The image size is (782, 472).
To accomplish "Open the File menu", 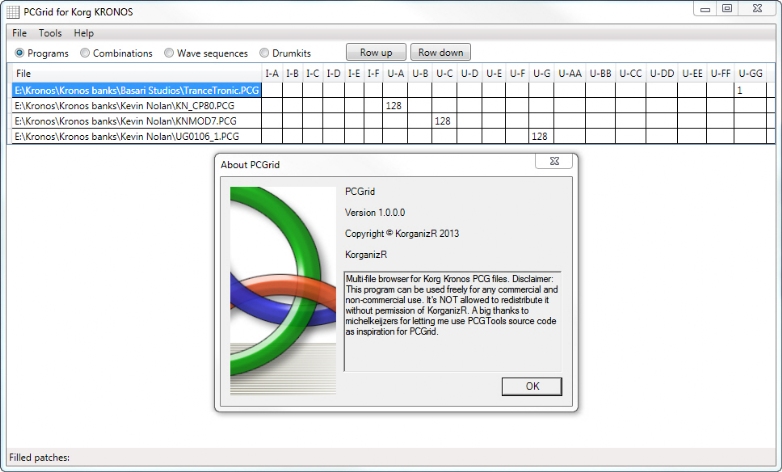I will 20,33.
